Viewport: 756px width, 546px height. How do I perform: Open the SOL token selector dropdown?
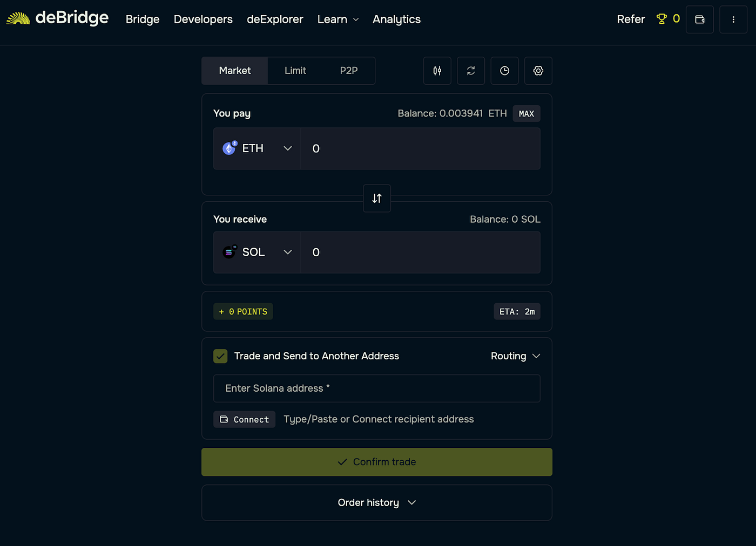coord(288,252)
